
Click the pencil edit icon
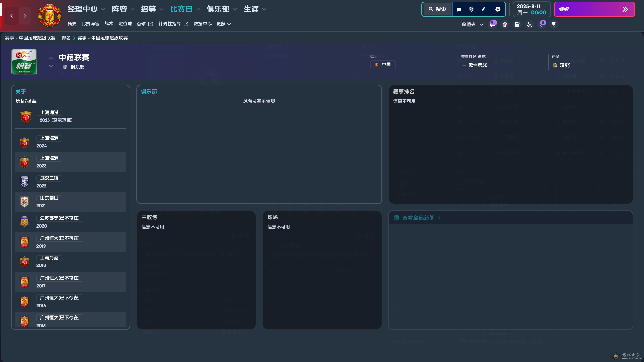[x=483, y=9]
